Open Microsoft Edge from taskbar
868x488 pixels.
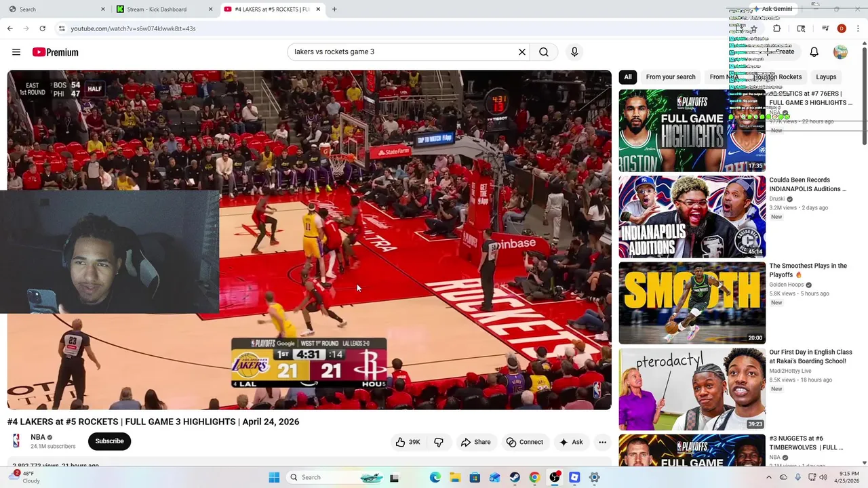435,477
